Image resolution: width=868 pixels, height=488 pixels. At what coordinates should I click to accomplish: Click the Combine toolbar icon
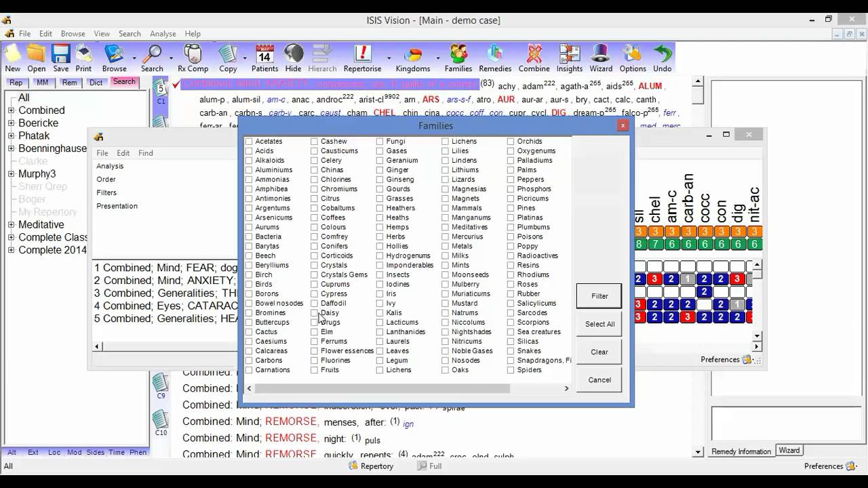click(x=534, y=58)
